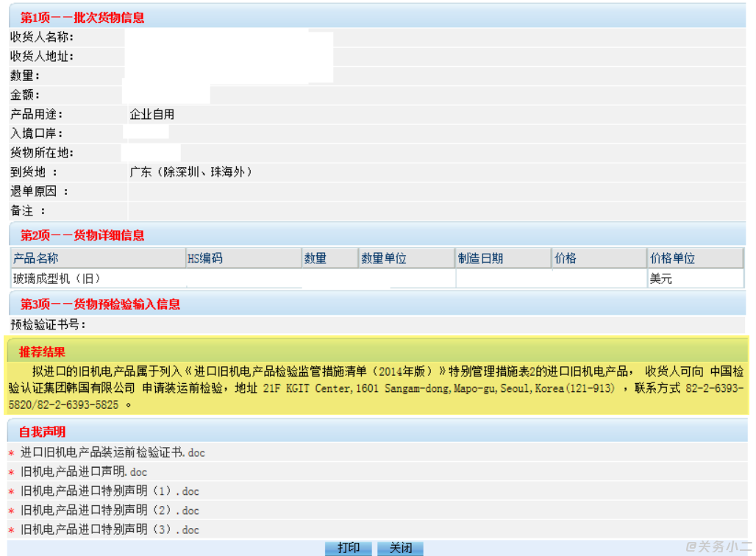Select the 美元 price unit cell
The height and width of the screenshot is (556, 756).
(x=660, y=279)
